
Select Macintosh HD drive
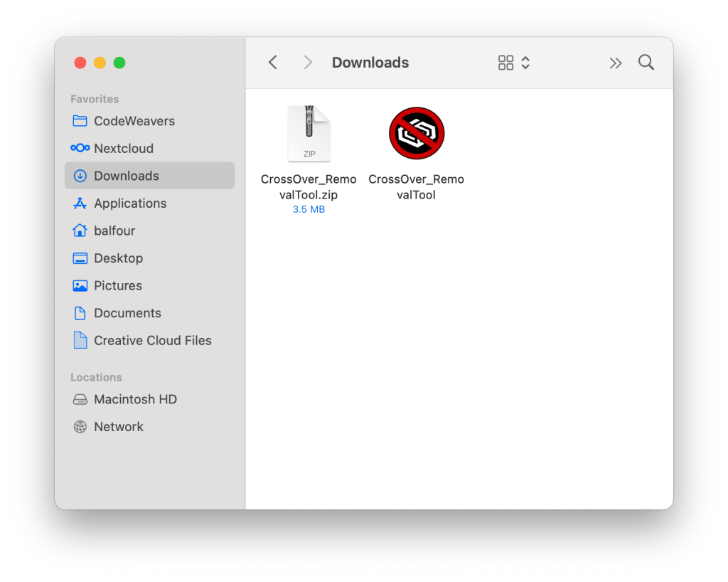(x=135, y=399)
